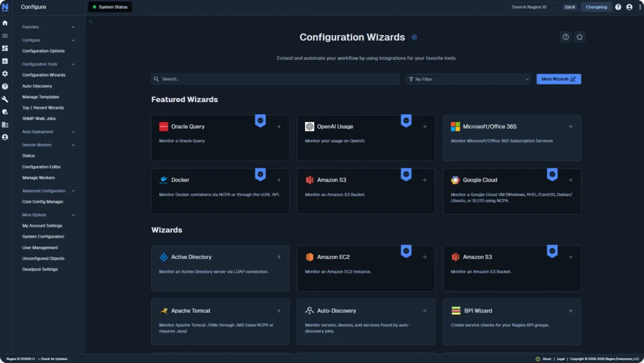Viewport: 644px width, 363px height.
Task: Click the help question-mark icon in the sidebar
Action: coord(5,86)
